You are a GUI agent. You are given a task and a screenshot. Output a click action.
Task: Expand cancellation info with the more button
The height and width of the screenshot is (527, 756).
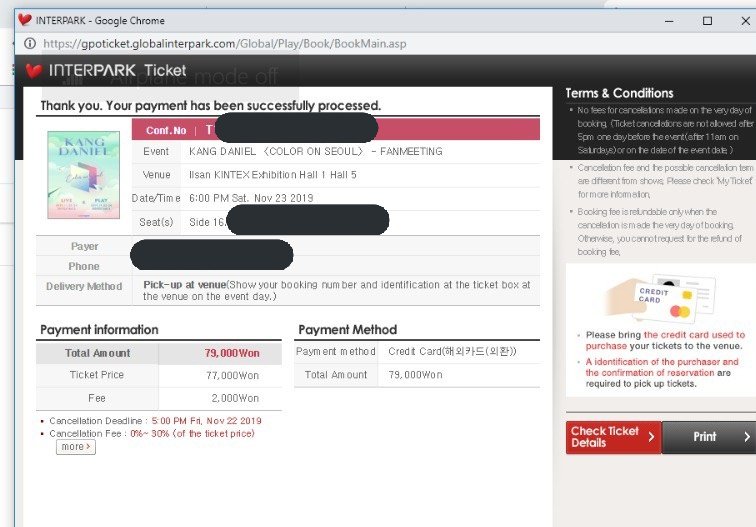[x=76, y=447]
